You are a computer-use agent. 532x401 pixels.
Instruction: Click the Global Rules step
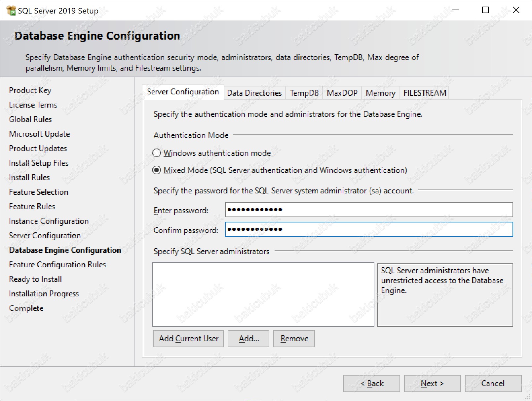pyautogui.click(x=30, y=119)
